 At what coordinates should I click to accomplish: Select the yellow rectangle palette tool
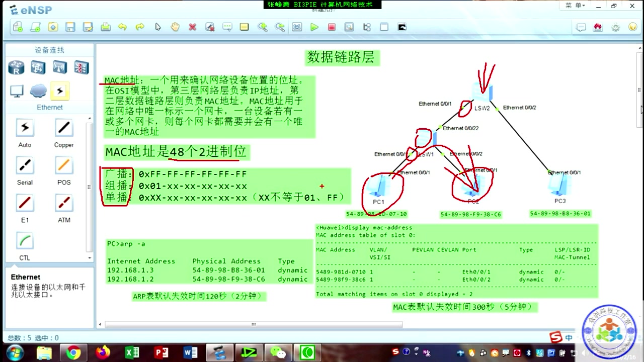click(245, 27)
